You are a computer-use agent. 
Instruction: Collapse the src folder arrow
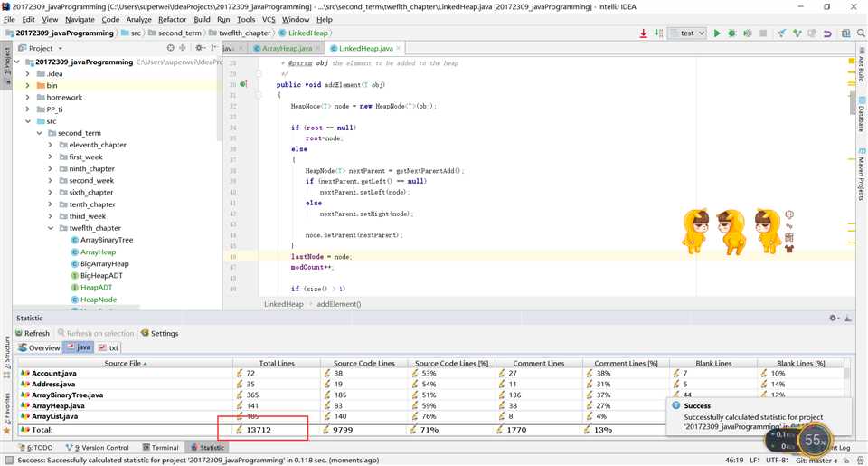[28, 121]
